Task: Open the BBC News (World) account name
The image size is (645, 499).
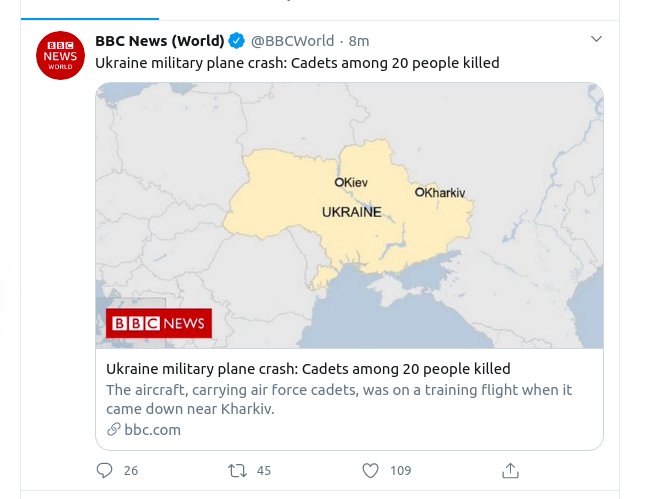Action: [x=159, y=41]
